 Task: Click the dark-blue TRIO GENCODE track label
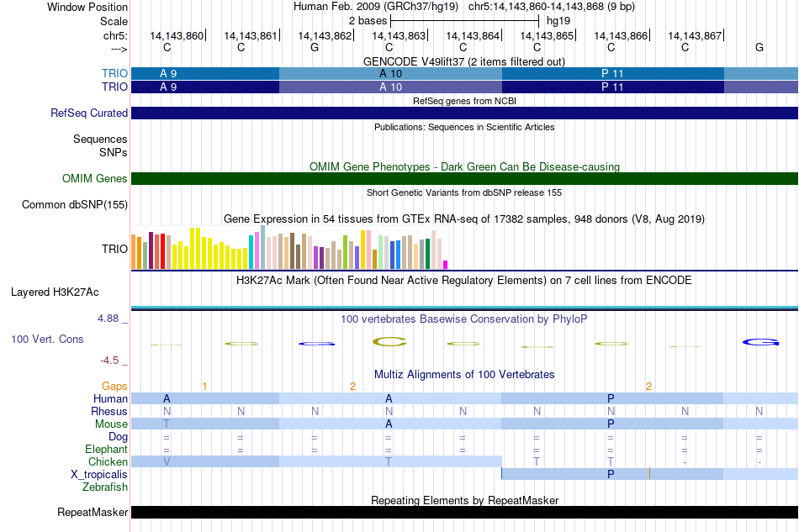click(x=114, y=87)
